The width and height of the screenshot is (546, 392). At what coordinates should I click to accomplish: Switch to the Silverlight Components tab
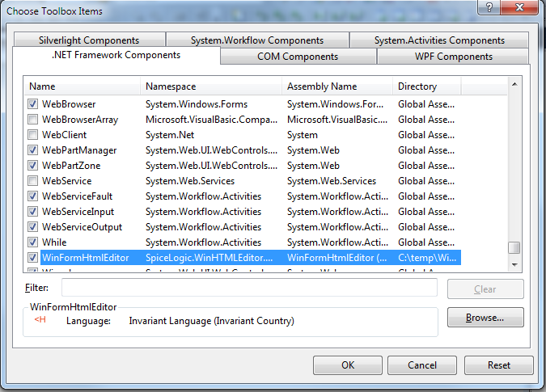click(88, 40)
